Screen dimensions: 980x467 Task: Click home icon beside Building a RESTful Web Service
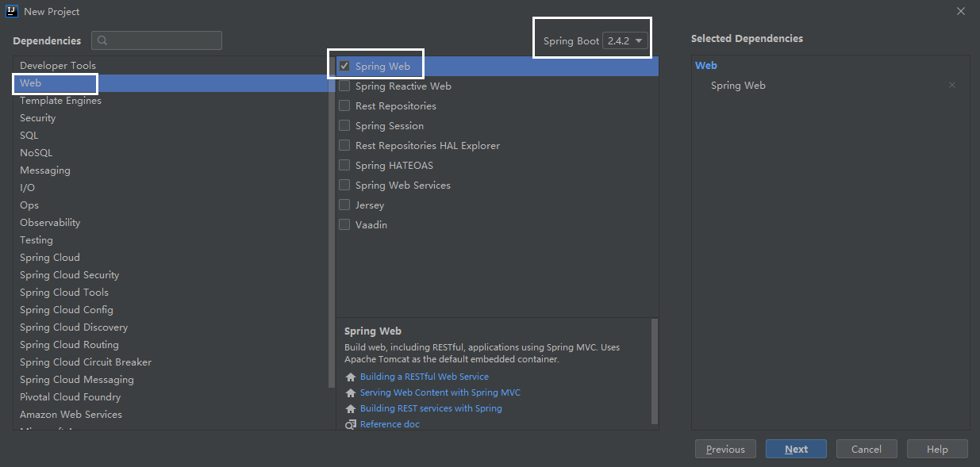(x=352, y=377)
